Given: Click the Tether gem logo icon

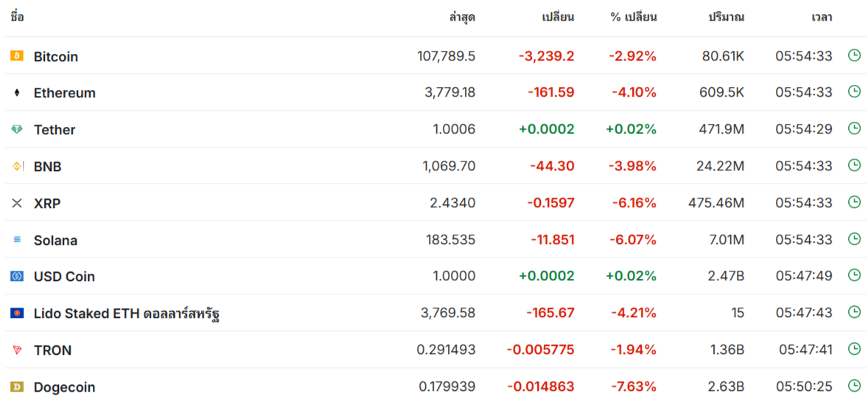Looking at the screenshot, I should point(17,130).
